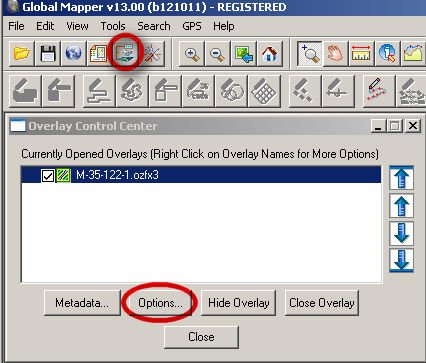Click the Open Data Files folder icon

[22, 53]
